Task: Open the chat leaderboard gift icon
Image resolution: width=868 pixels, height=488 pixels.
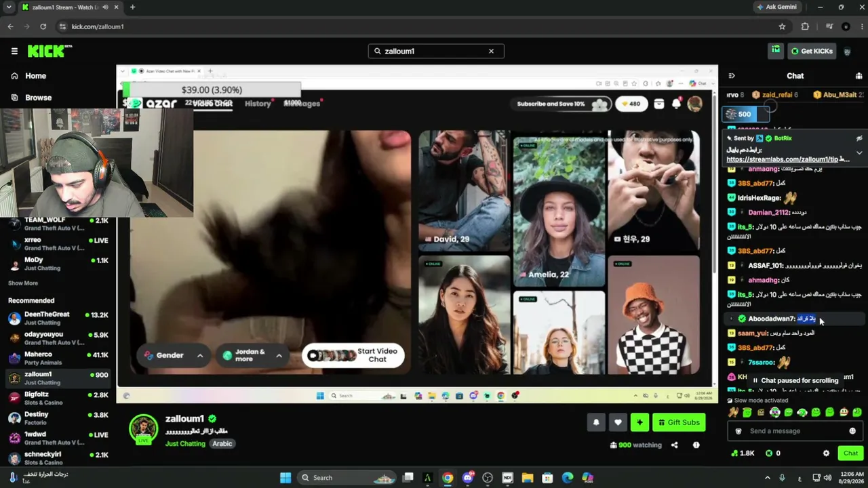Action: point(859,76)
